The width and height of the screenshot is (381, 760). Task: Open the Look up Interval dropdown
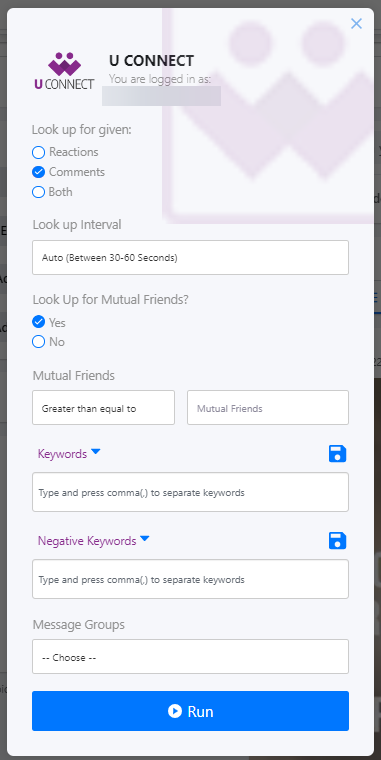pyautogui.click(x=190, y=257)
